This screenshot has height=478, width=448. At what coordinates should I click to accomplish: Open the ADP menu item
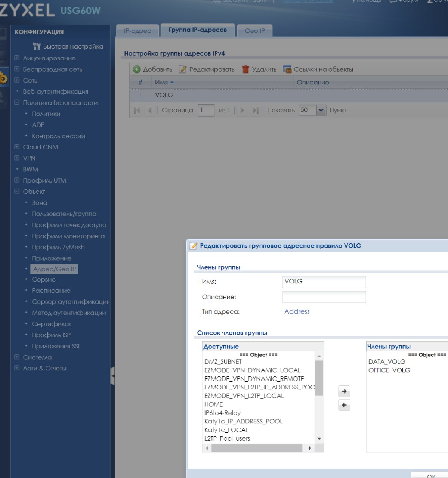click(x=38, y=125)
